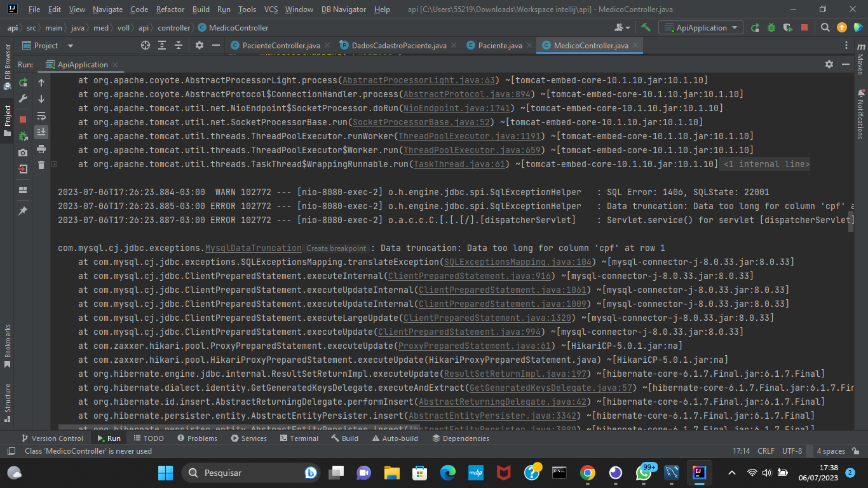Open Dependencies tool window

point(460,438)
